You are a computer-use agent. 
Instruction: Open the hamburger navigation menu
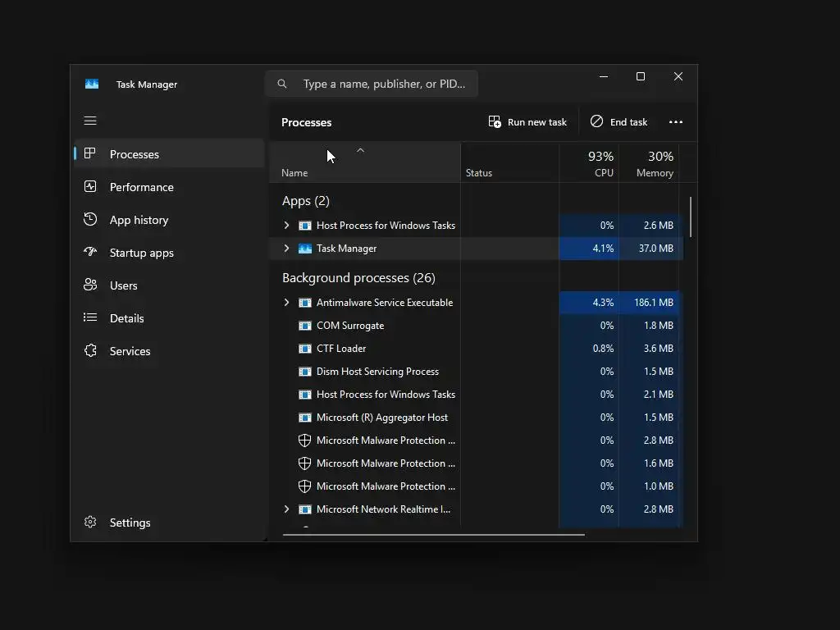tap(90, 121)
